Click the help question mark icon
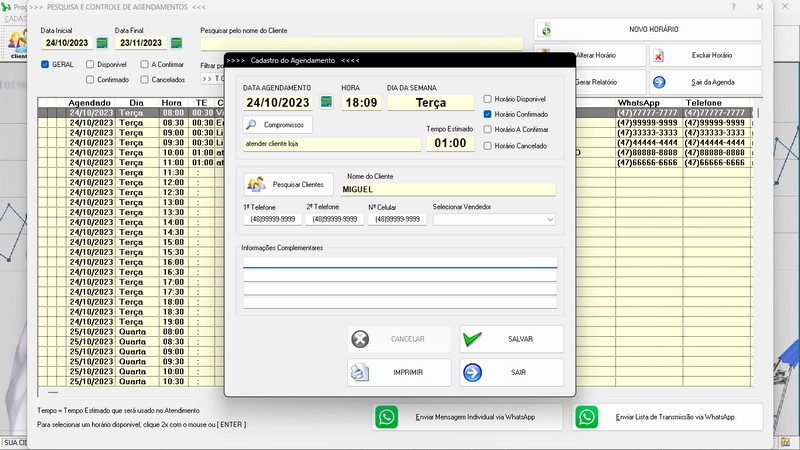 click(734, 7)
